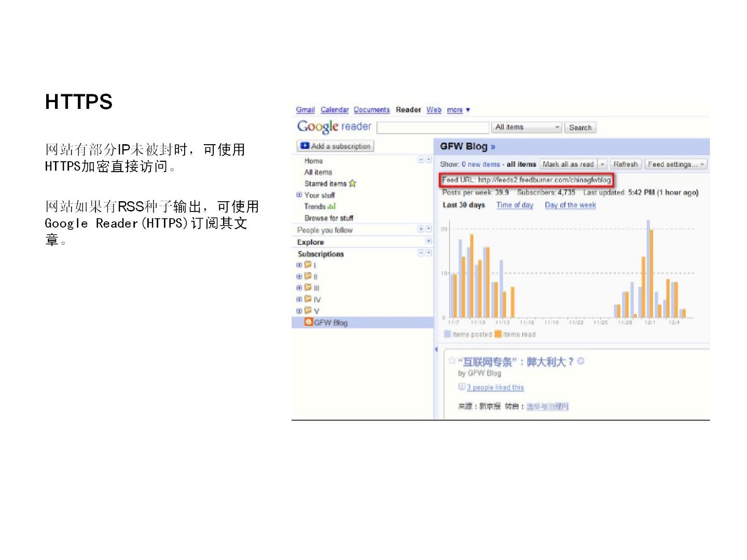Click the folder icon labeled II
Image resolution: width=747 pixels, height=560 pixels.
[x=308, y=276]
